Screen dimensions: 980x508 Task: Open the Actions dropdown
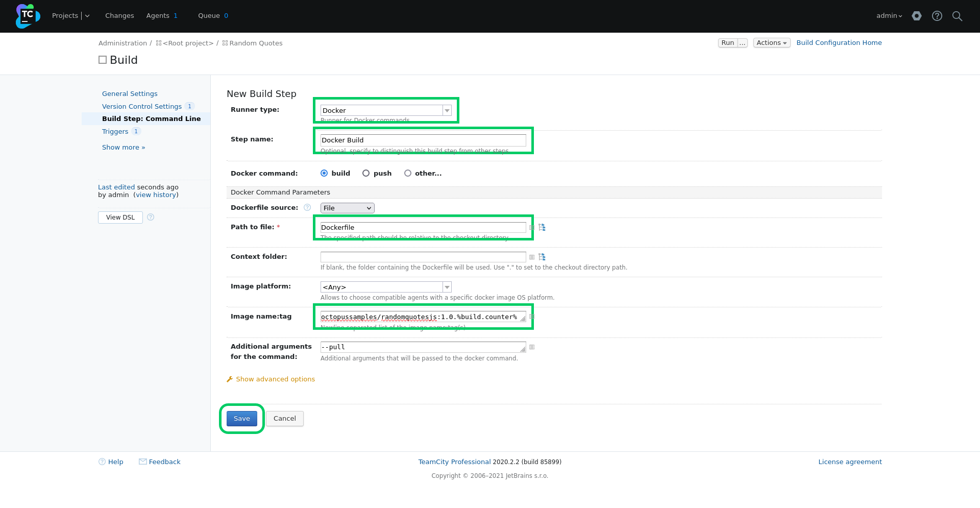[x=772, y=43]
